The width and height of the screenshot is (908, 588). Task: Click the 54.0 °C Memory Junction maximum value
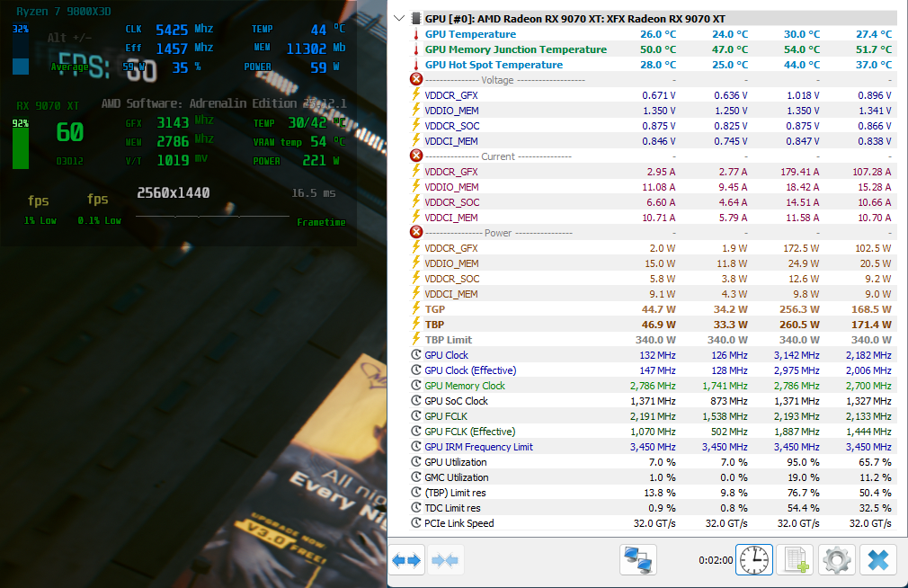tap(801, 49)
